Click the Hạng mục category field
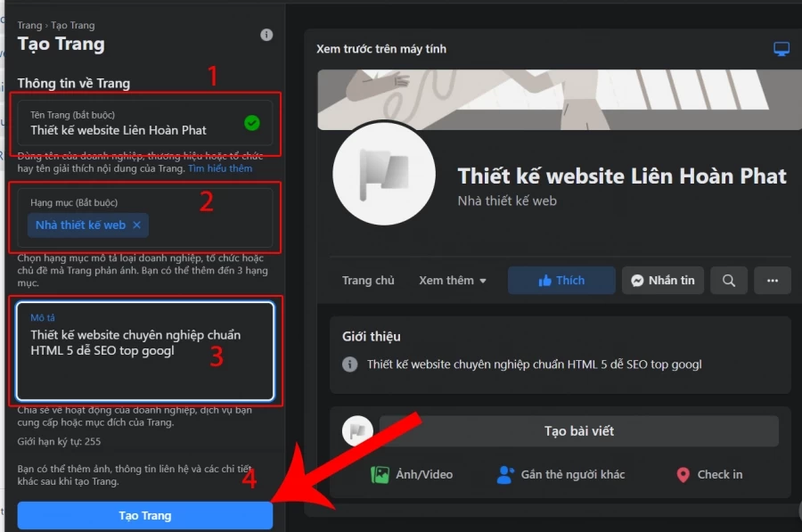802x532 pixels. 144,218
